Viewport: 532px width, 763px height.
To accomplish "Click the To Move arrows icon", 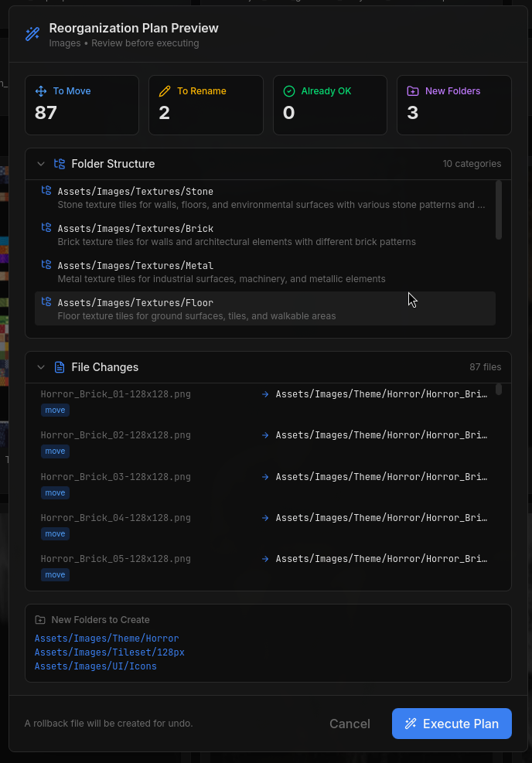I will tap(41, 91).
